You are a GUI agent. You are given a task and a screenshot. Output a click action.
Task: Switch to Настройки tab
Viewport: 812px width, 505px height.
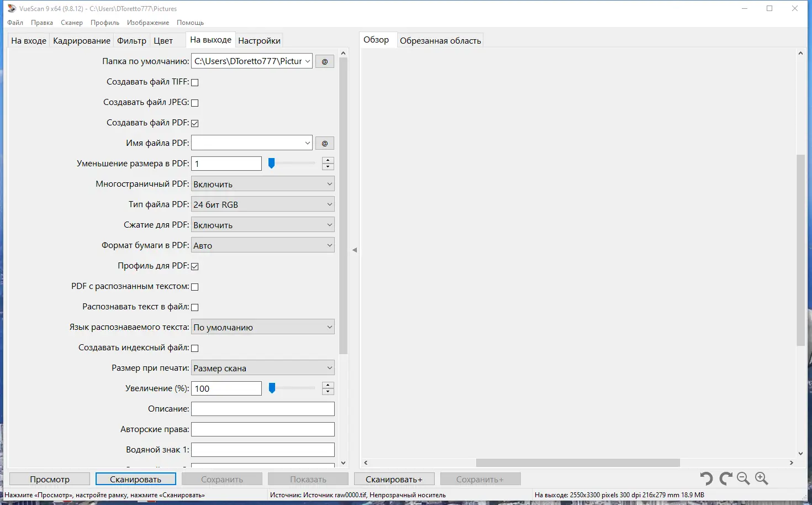pos(259,41)
